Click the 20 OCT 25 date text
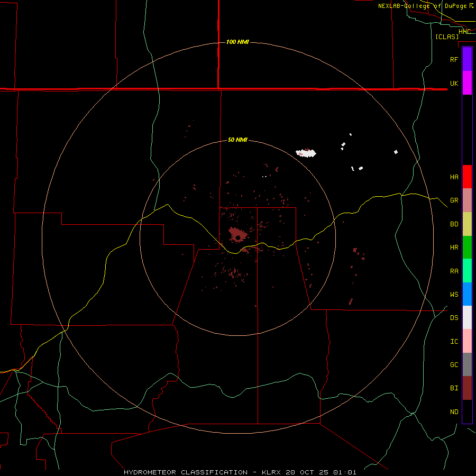The width and height of the screenshot is (476, 476). pos(307,472)
